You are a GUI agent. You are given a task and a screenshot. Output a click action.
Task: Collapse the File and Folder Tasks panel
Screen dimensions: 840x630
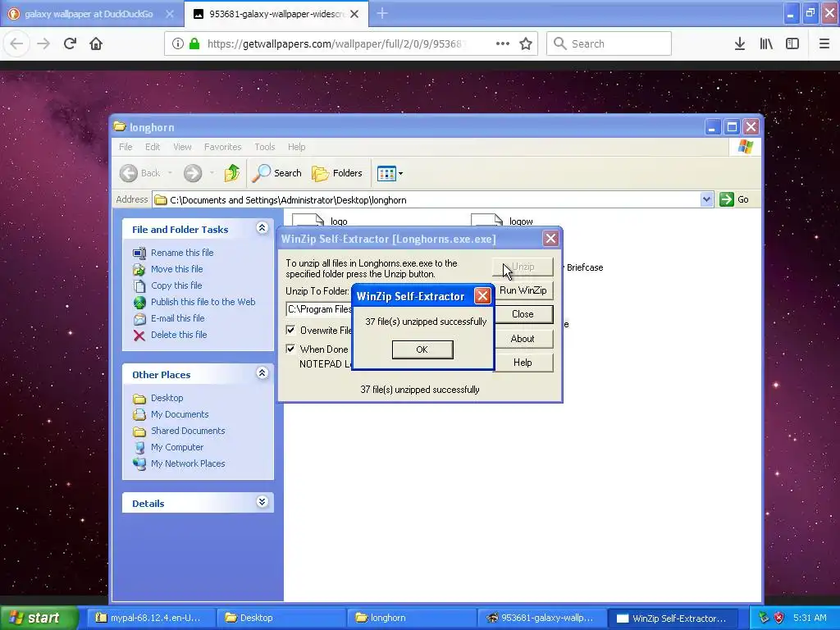click(262, 228)
